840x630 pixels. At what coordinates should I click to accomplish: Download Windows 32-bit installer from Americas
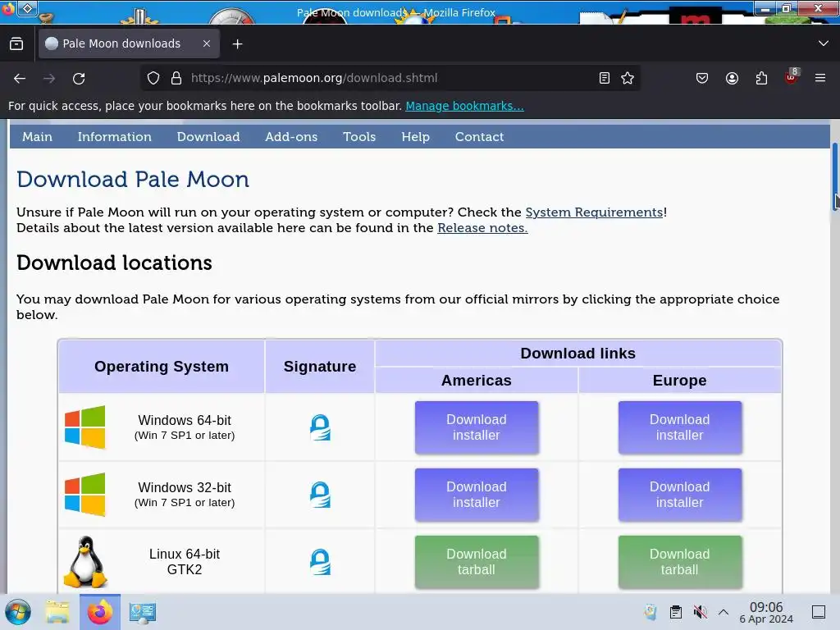pyautogui.click(x=477, y=495)
